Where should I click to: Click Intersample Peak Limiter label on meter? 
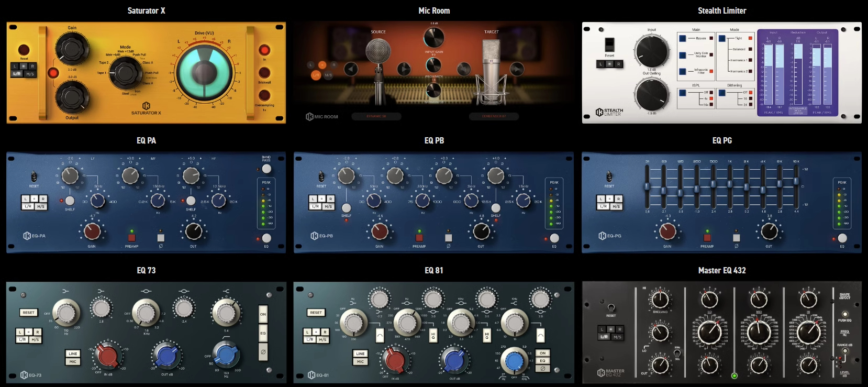798,110
